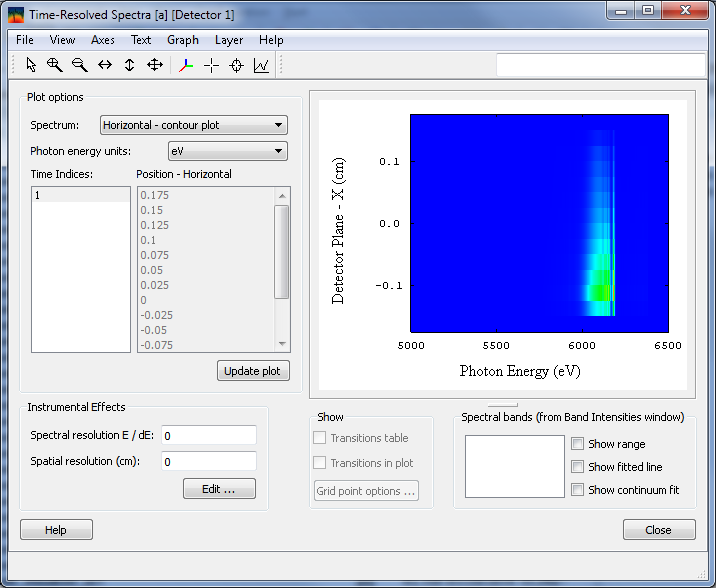This screenshot has width=716, height=588.
Task: Open the Graph menu
Action: pyautogui.click(x=183, y=40)
